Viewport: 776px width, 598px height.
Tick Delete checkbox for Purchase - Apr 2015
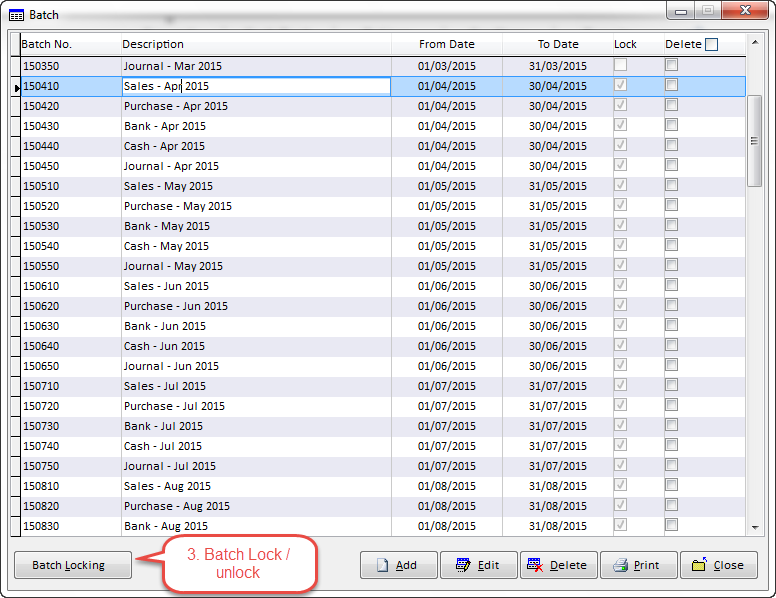671,105
